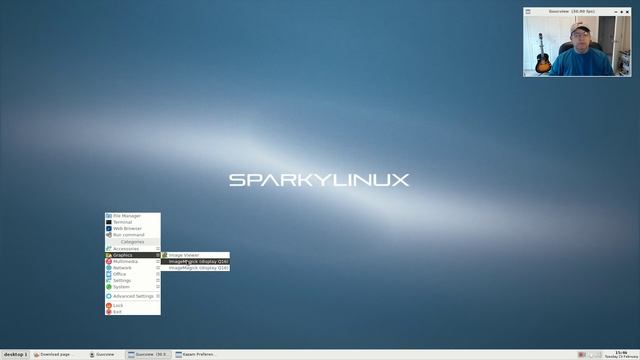Expand the Accessories submenu arrow
Viewport: 640px width, 360px height.
(158, 249)
